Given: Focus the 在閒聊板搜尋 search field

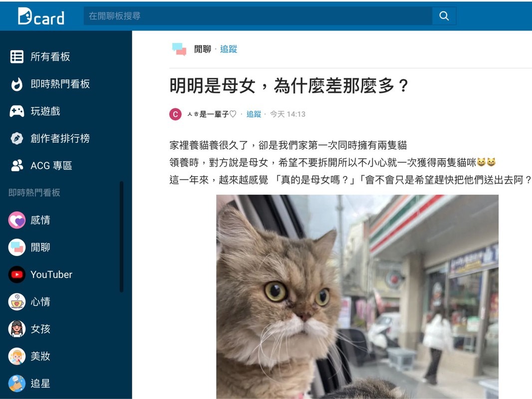Looking at the screenshot, I should [x=258, y=15].
